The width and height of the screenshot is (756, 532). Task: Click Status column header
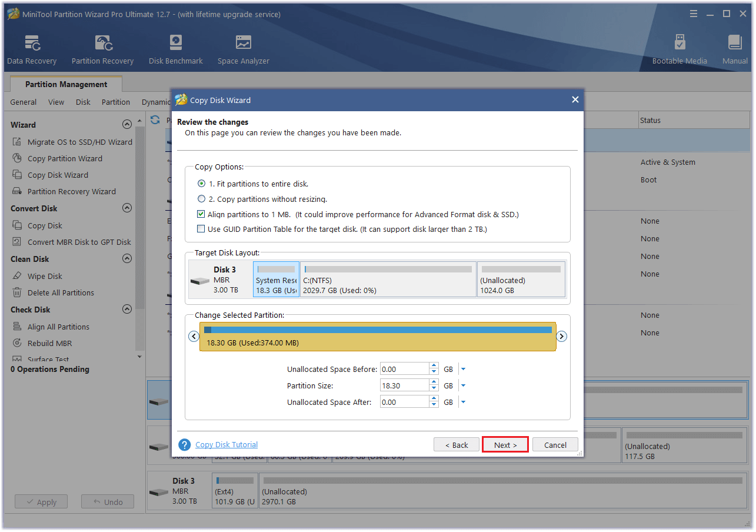[x=694, y=120]
